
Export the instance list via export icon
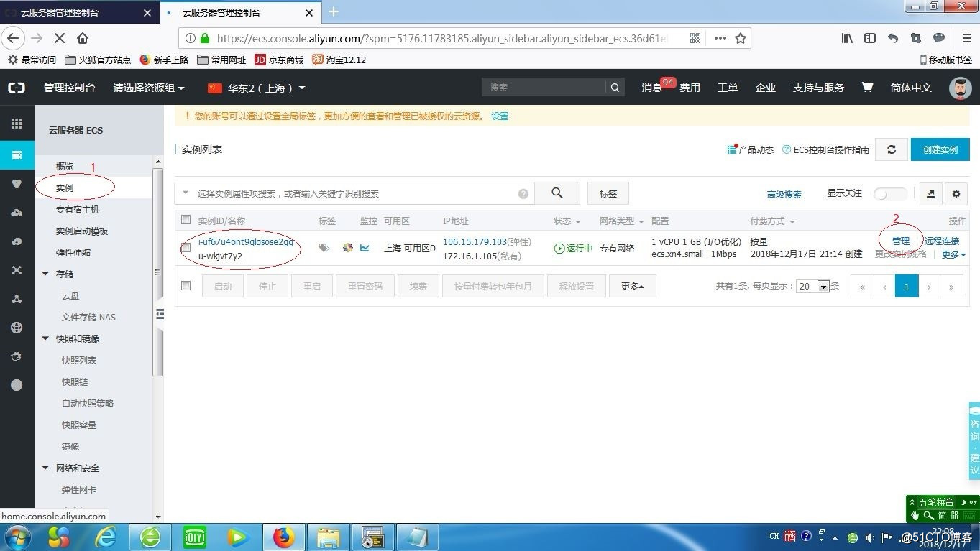coord(931,193)
